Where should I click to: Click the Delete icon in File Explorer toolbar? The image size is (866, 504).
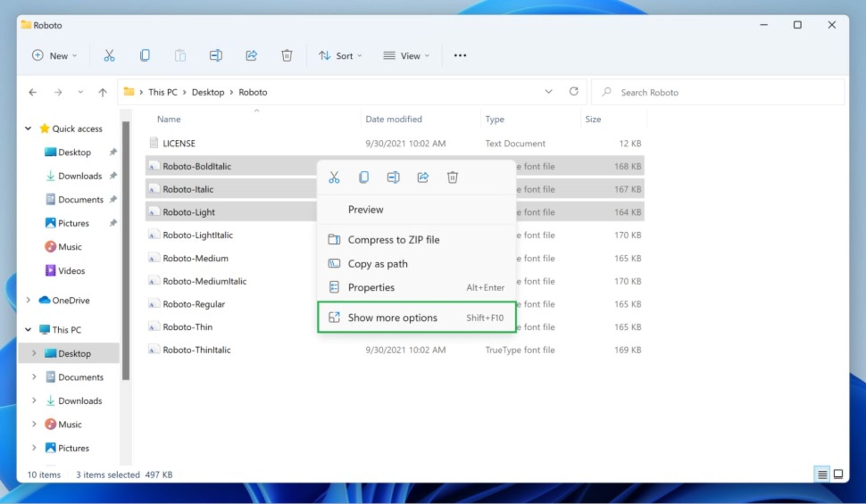pyautogui.click(x=287, y=56)
